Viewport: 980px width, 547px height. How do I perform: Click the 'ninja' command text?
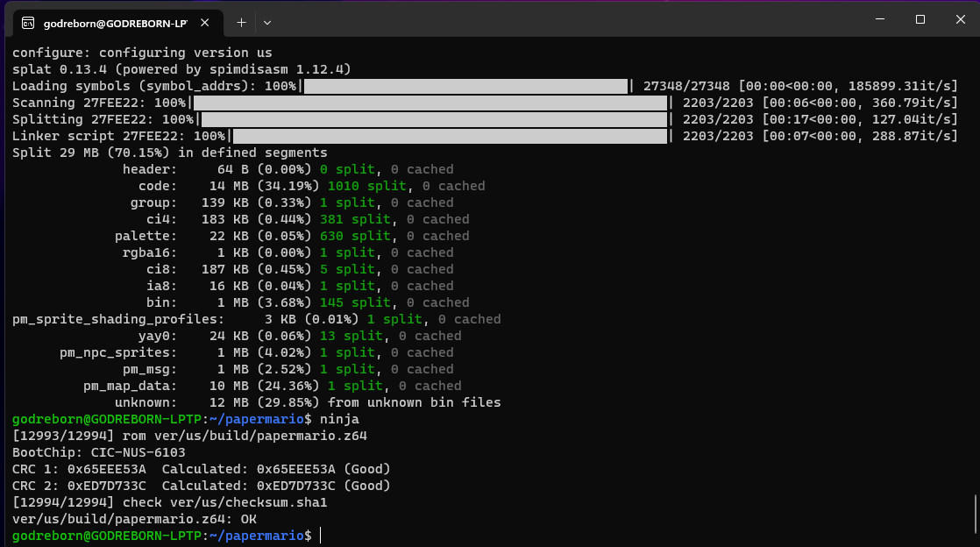[x=339, y=420]
